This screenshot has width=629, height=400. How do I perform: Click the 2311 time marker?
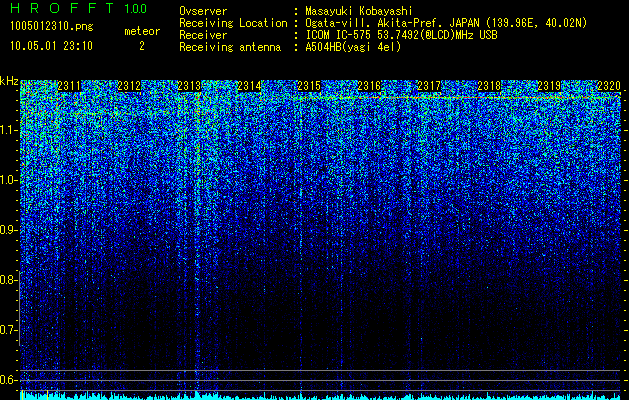(x=69, y=86)
